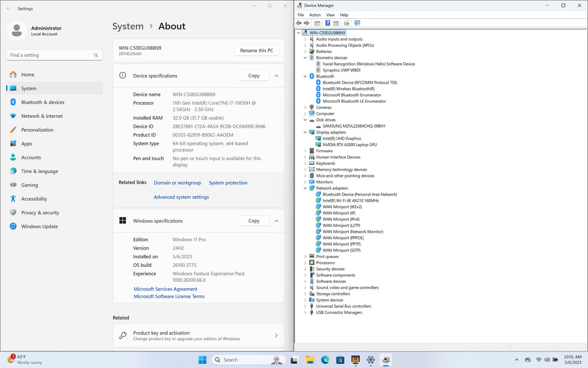Click Settings gear icon on taskbar
The height and width of the screenshot is (368, 588).
tap(370, 360)
